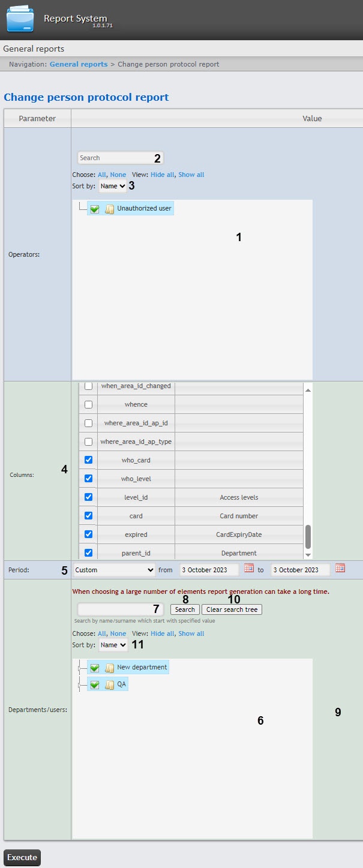Screen dimensions: 363x868
Task: Open the General reports menu tab
Action: (34, 49)
